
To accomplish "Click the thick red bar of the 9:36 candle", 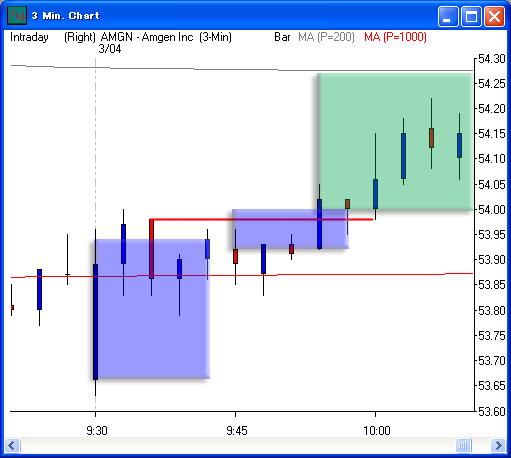I will 151,248.
